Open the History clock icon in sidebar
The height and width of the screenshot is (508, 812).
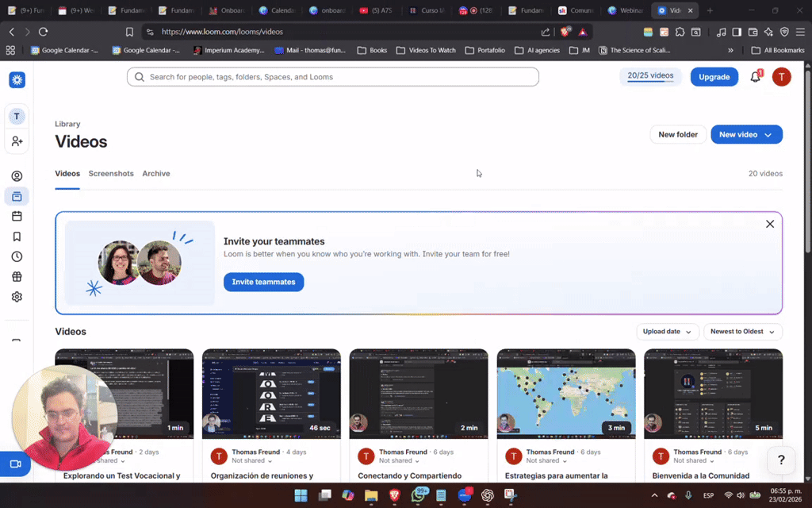click(17, 256)
